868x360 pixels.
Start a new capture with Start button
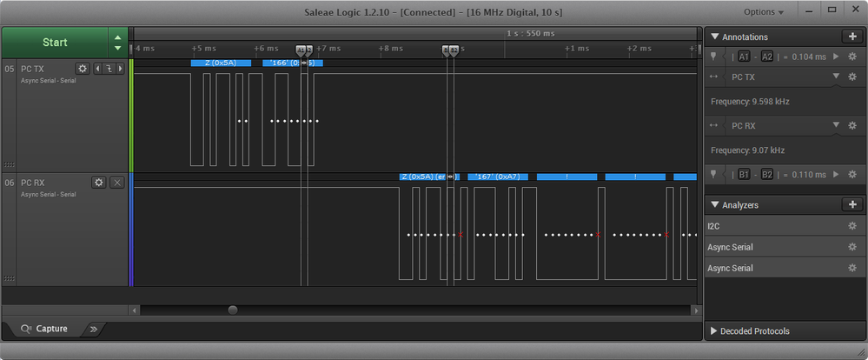coord(55,43)
